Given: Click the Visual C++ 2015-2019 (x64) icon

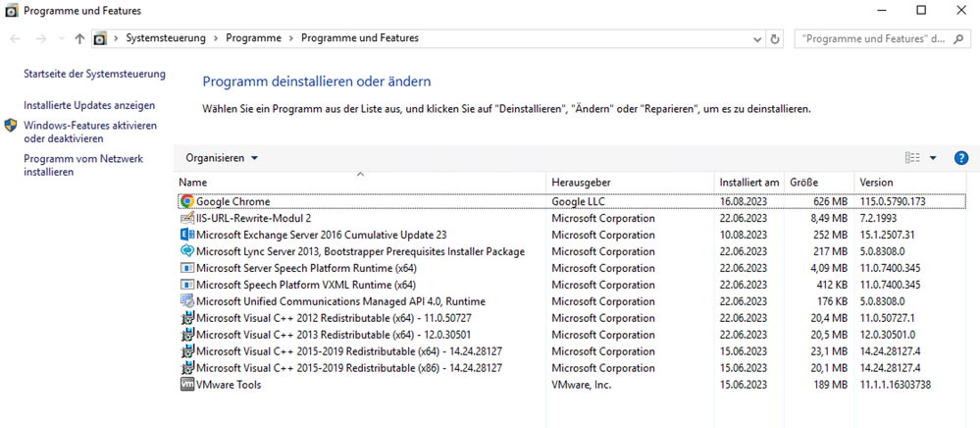Looking at the screenshot, I should 186,351.
